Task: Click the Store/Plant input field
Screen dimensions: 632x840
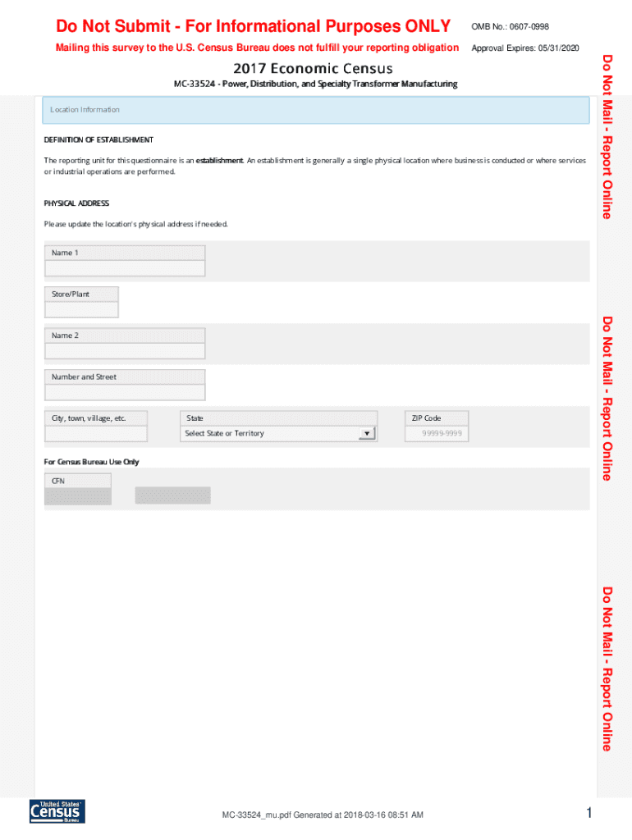Action: pos(81,309)
